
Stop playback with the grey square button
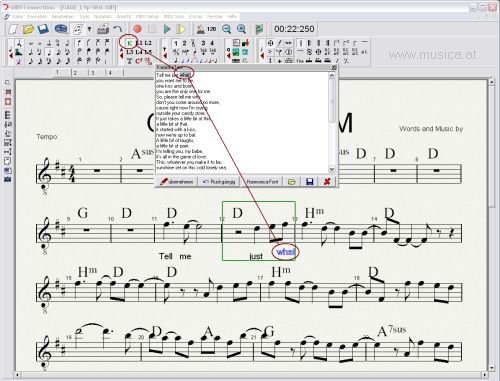coord(152,29)
